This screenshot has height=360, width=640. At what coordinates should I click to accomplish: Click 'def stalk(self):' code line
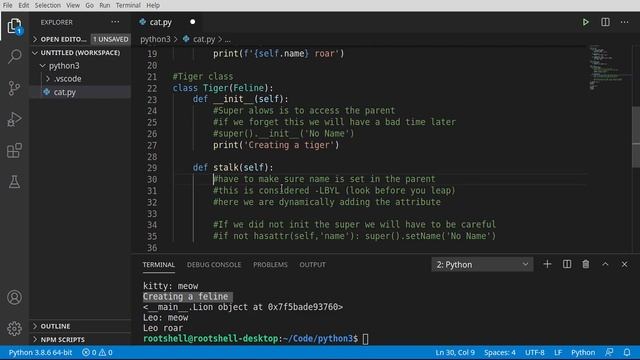pyautogui.click(x=233, y=167)
